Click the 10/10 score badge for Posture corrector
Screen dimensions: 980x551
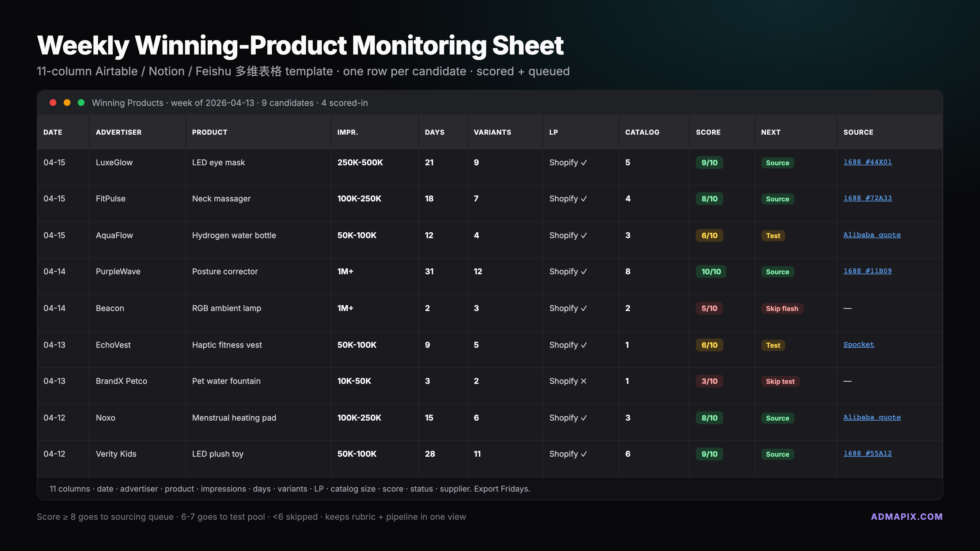(710, 272)
